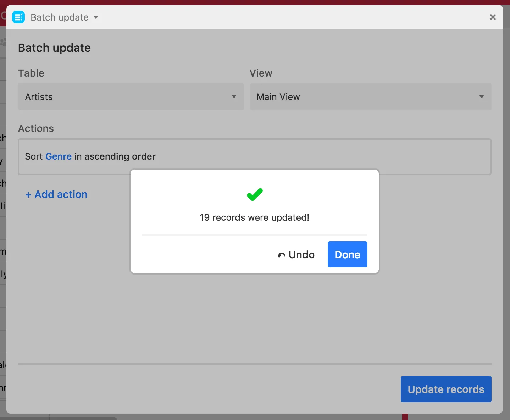Click the arrow on the Table selector

click(x=234, y=96)
